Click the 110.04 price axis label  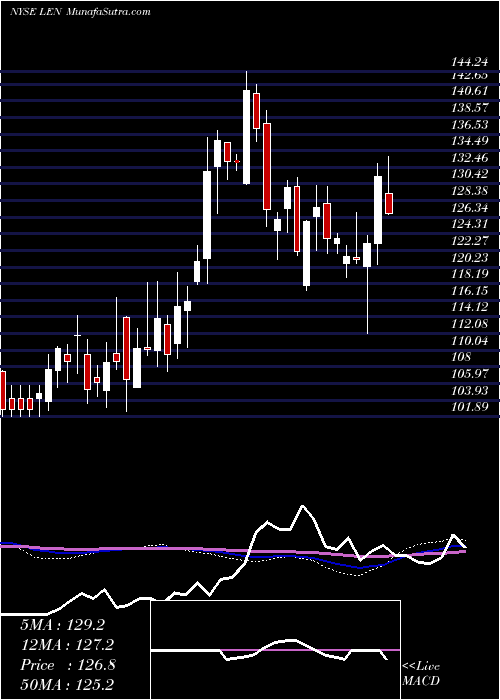point(469,341)
